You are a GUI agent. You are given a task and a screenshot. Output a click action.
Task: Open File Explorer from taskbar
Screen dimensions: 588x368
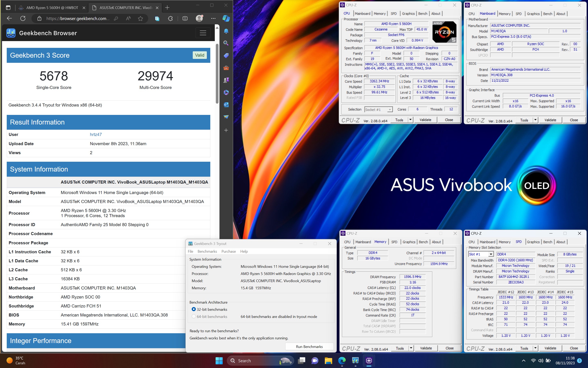point(328,361)
